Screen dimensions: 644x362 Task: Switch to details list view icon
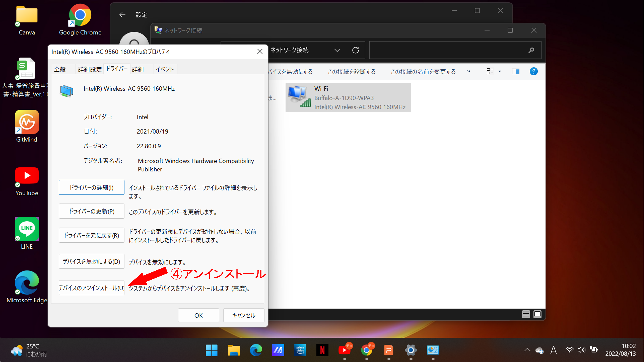526,314
